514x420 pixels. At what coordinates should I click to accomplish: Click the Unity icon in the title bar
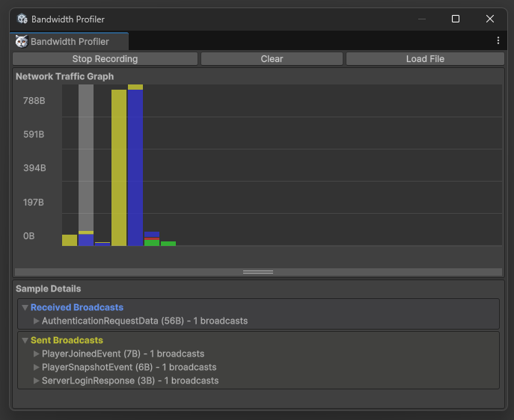coord(22,19)
